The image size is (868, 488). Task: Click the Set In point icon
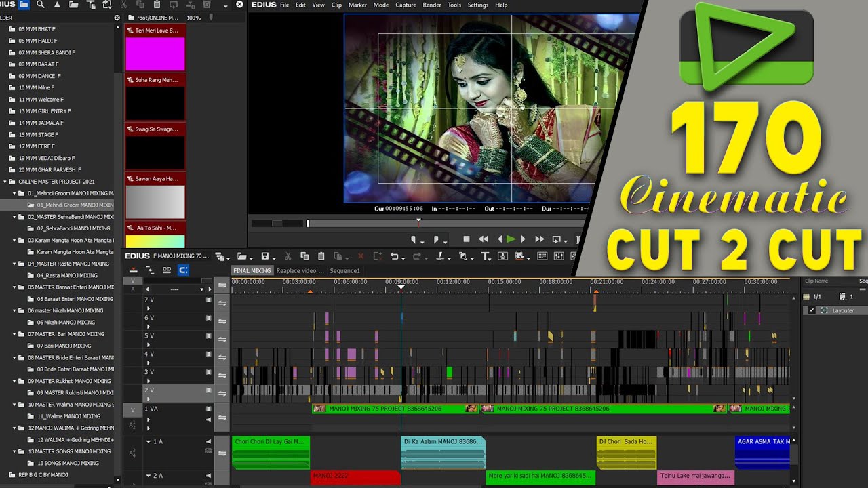pos(414,239)
